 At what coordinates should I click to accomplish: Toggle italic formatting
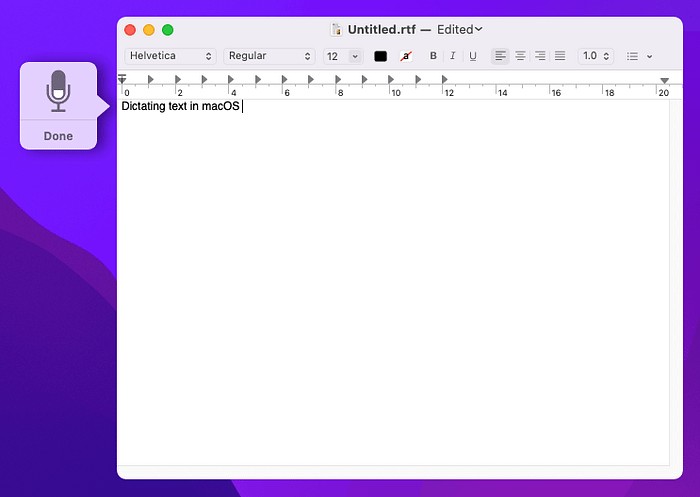point(453,56)
